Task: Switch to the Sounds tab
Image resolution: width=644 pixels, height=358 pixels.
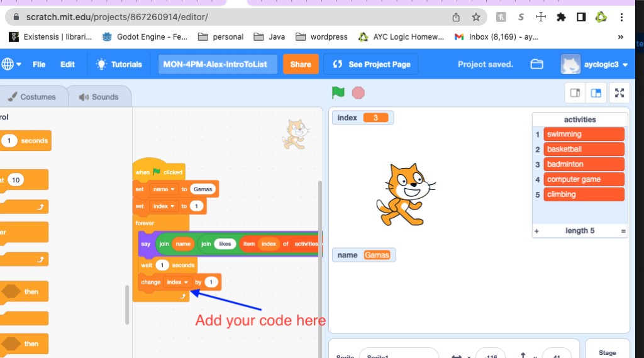Action: click(99, 97)
